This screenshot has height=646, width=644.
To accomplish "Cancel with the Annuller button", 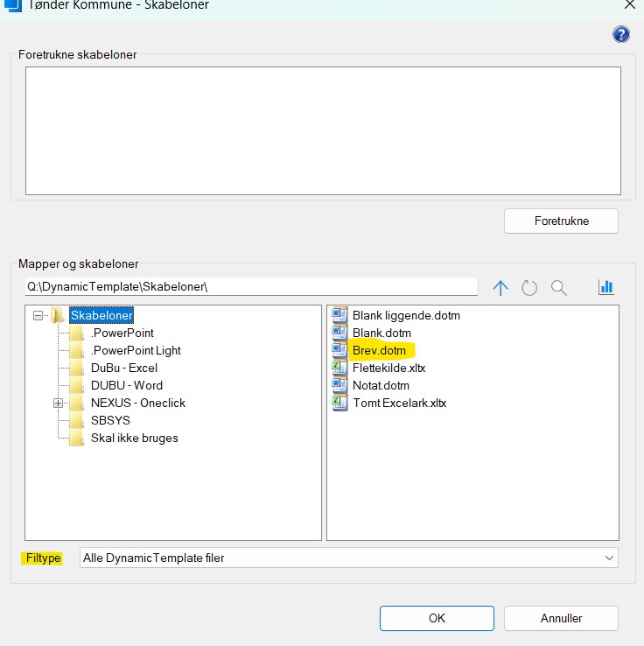I will pos(561,618).
